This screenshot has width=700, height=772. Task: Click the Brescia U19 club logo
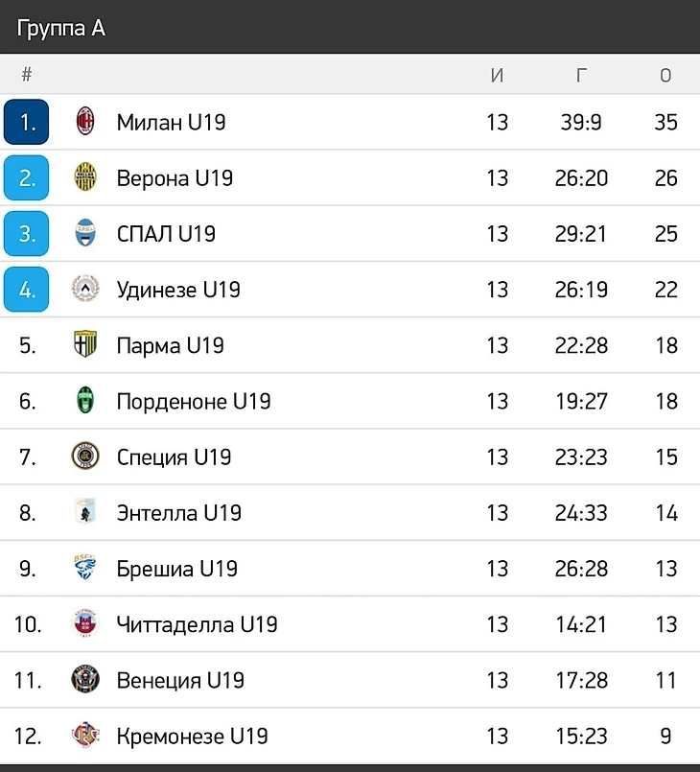pyautogui.click(x=85, y=568)
